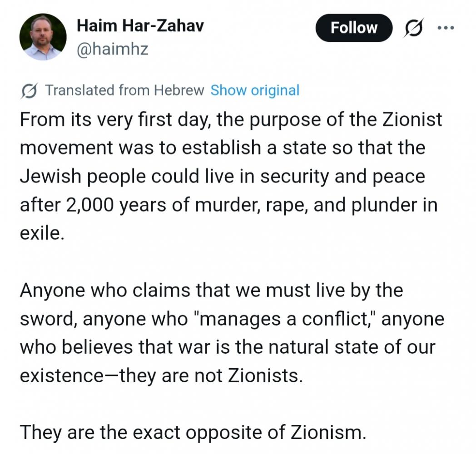
Task: Click the profile avatar photo
Action: (x=43, y=37)
